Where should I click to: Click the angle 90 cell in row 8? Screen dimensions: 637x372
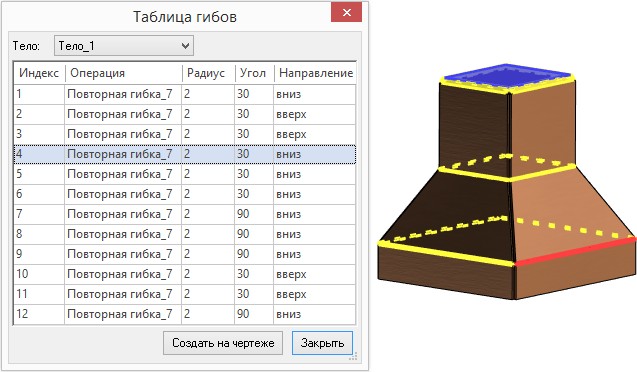pyautogui.click(x=254, y=234)
